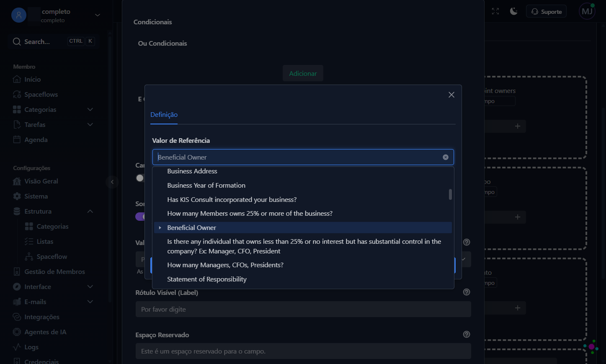The image size is (606, 364).
Task: Switch theme with the moon icon
Action: [514, 11]
